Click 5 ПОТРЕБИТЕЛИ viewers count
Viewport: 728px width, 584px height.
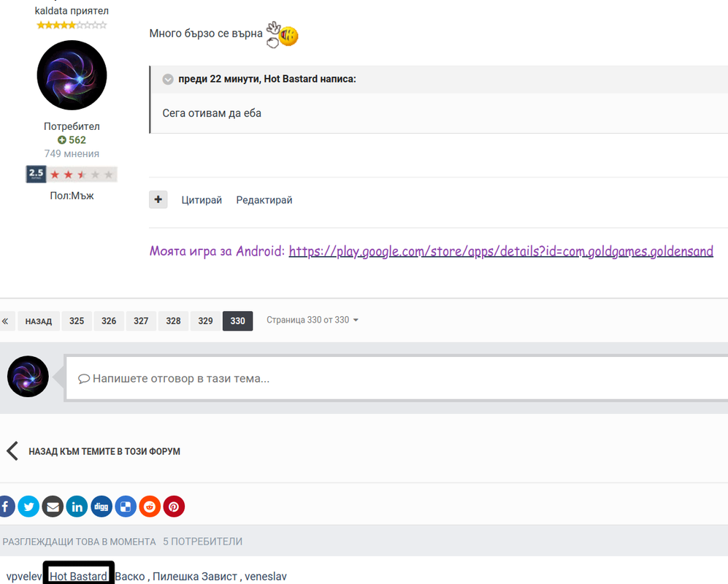[x=202, y=542]
